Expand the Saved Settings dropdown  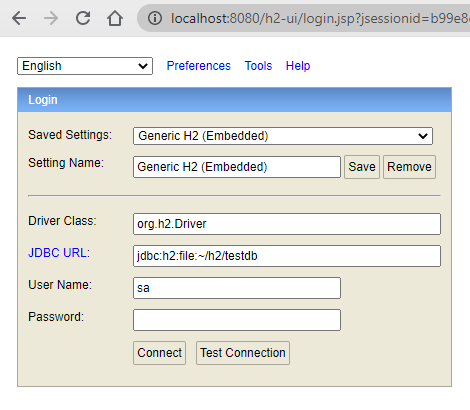click(x=283, y=136)
